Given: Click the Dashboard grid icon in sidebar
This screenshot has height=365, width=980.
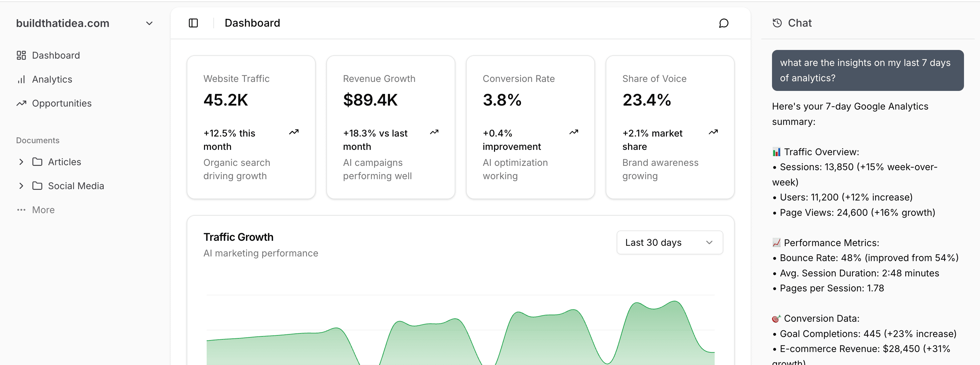Looking at the screenshot, I should [21, 56].
